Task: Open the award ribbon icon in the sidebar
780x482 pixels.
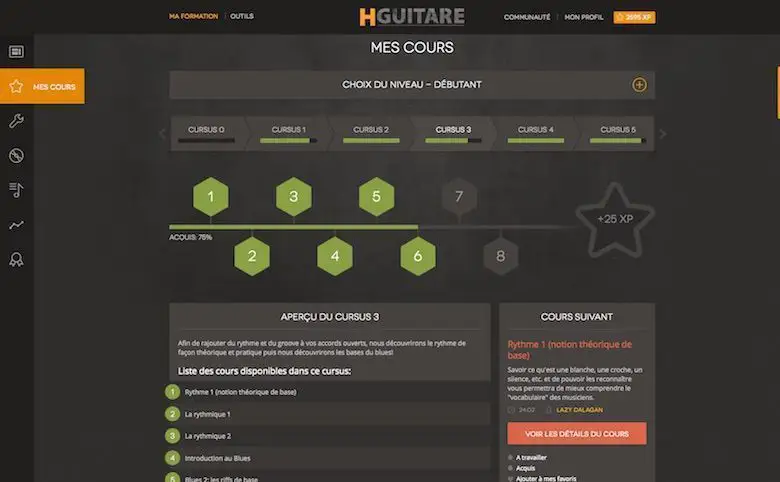Action: pos(16,259)
